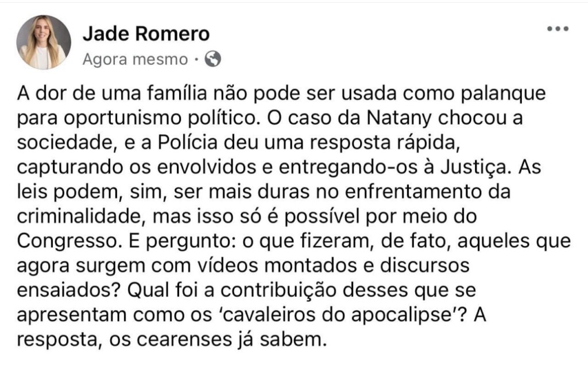Click the globe public privacy icon
Image resolution: width=588 pixels, height=370 pixels.
click(212, 59)
